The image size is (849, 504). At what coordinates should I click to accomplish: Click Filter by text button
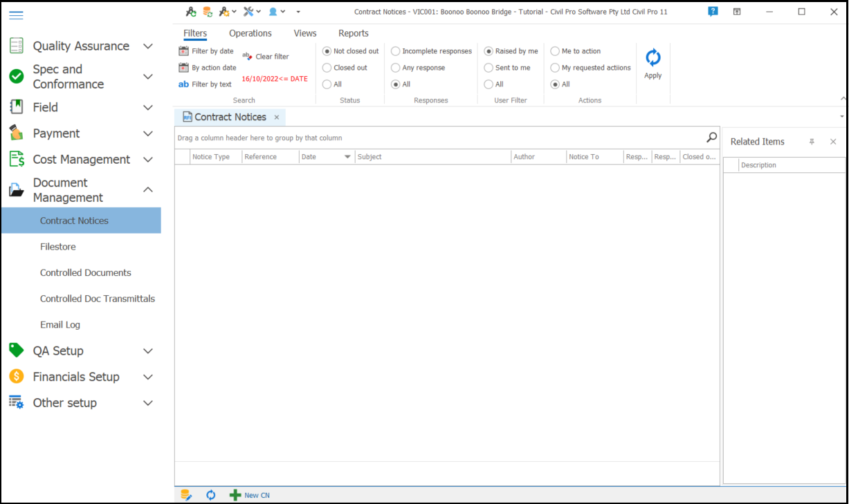pyautogui.click(x=205, y=84)
